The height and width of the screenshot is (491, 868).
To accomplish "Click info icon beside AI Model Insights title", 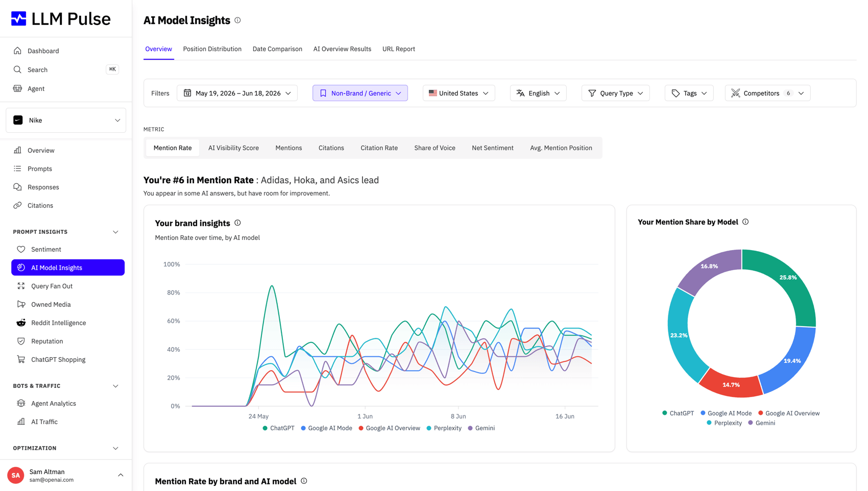I will click(237, 20).
